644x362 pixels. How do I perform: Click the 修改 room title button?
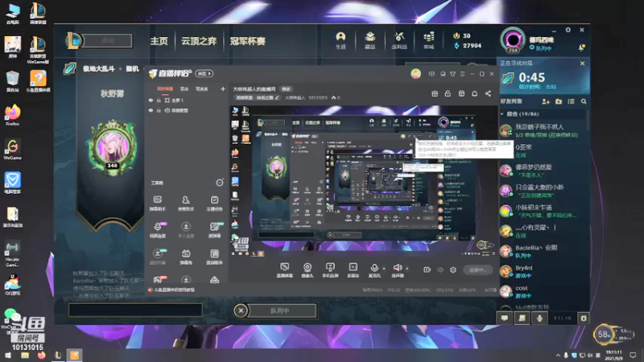[286, 89]
